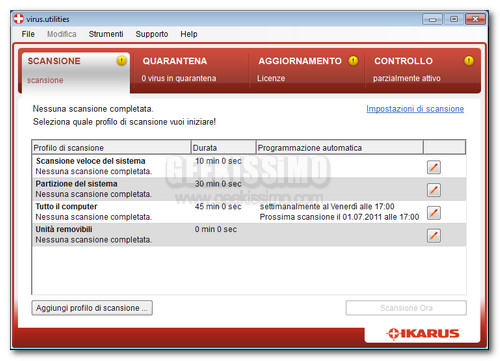
Task: Open the Supporto menu
Action: pyautogui.click(x=152, y=34)
